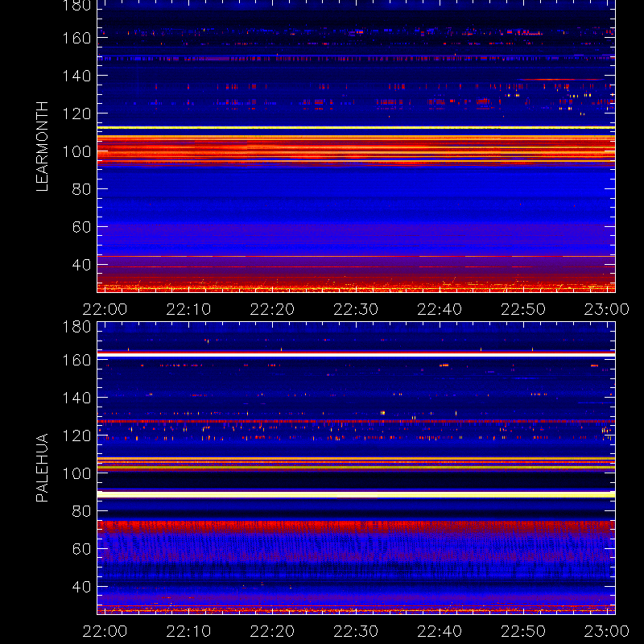Click 22:50 time label under Palehua plot

click(x=523, y=631)
